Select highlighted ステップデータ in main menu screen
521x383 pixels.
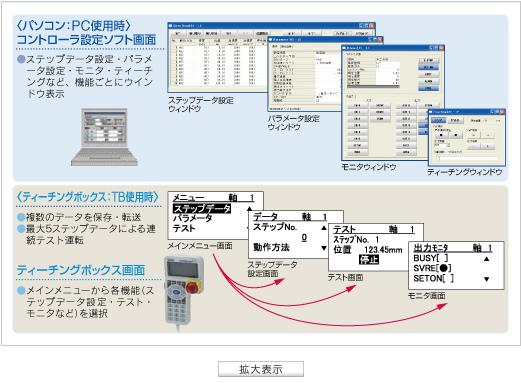tap(202, 209)
